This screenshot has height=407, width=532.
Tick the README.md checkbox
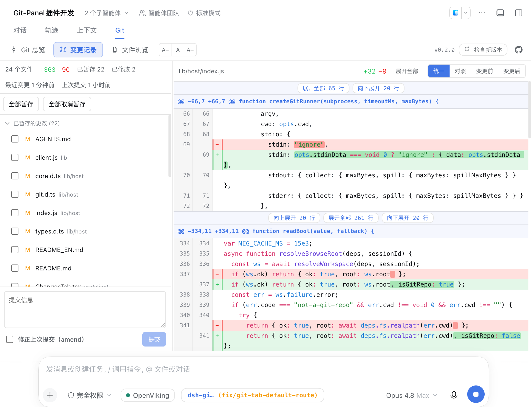[15, 268]
